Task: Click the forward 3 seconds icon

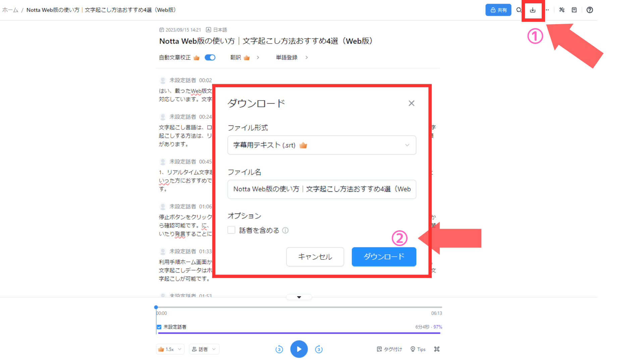Action: tap(319, 349)
